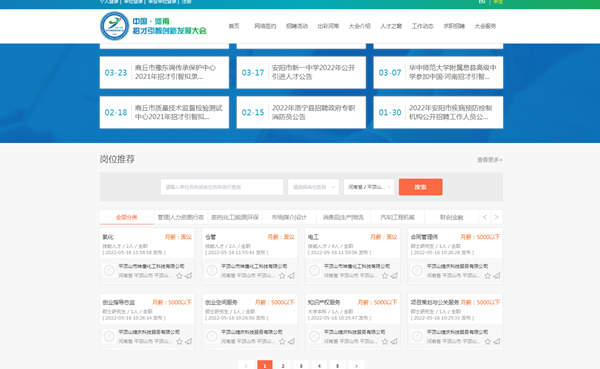Share the 创业空间服务 job card
Screen dimensions: 600x369
[291, 341]
